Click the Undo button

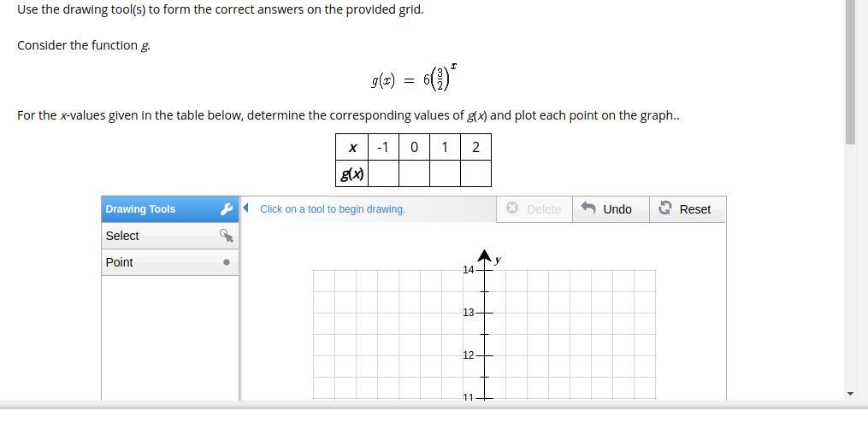point(611,209)
